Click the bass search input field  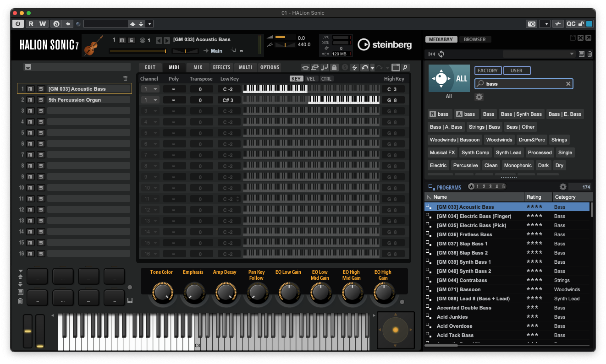coord(524,84)
